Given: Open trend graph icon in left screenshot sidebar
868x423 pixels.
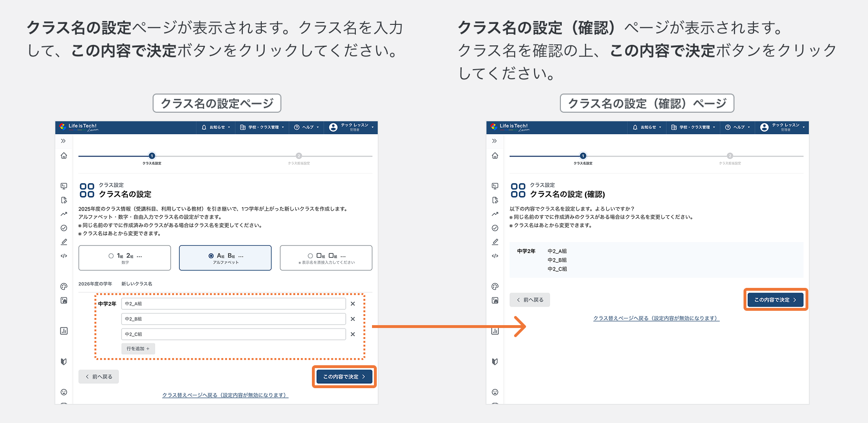Looking at the screenshot, I should pyautogui.click(x=64, y=214).
